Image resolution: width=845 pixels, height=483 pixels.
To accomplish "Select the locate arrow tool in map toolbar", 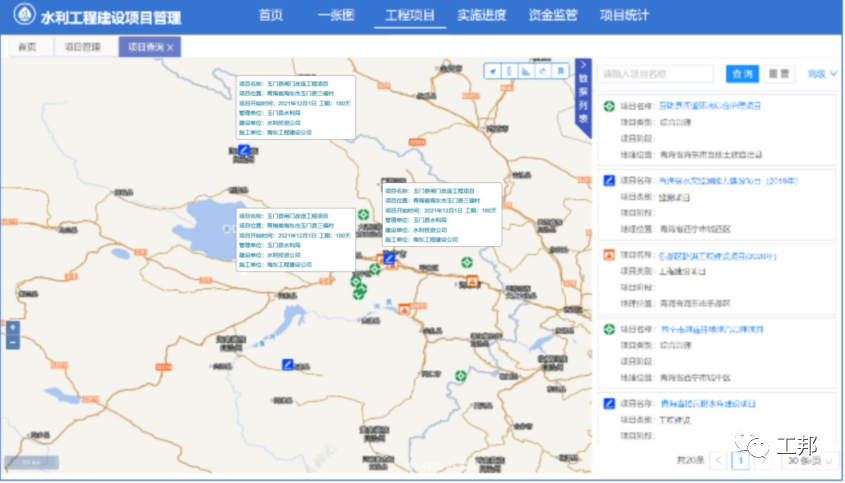I will pos(493,71).
